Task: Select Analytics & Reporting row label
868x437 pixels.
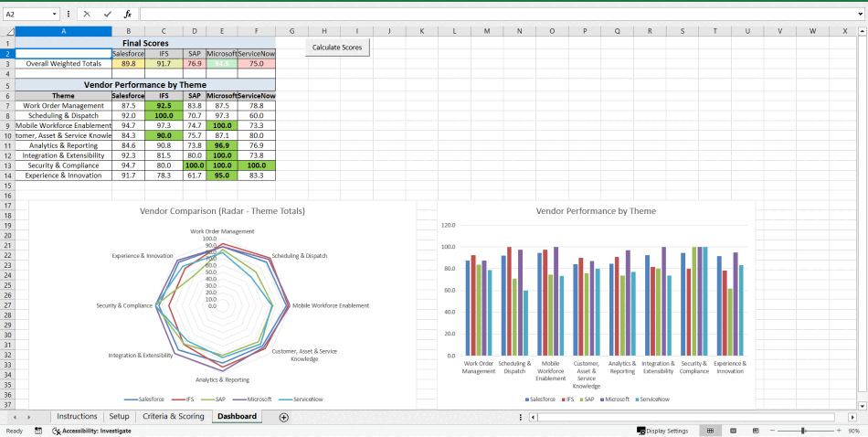Action: click(x=64, y=145)
